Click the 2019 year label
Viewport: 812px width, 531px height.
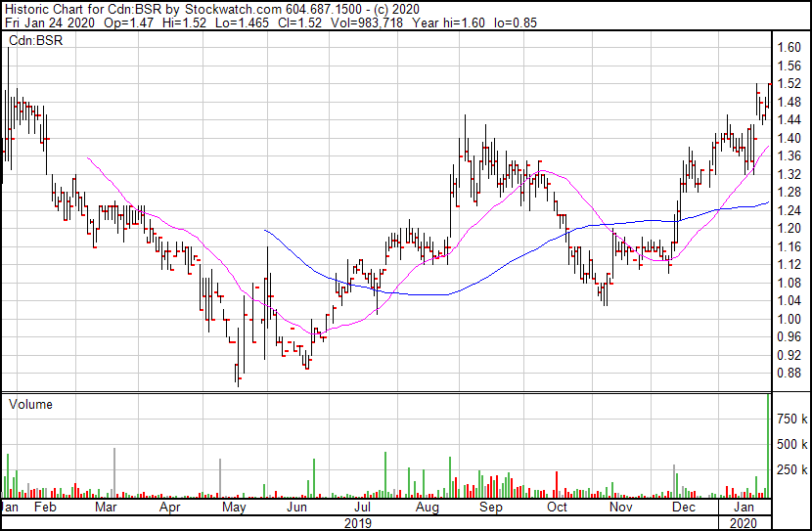[358, 523]
